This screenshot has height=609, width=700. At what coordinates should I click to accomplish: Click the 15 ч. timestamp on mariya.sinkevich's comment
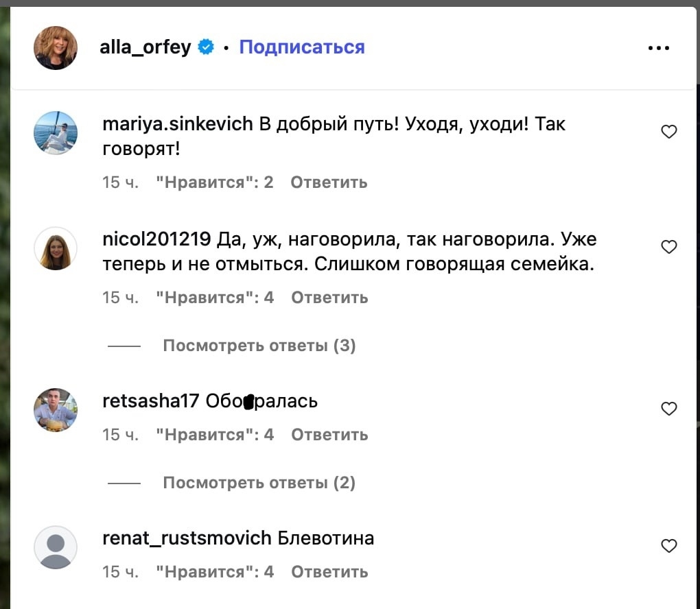pos(120,182)
